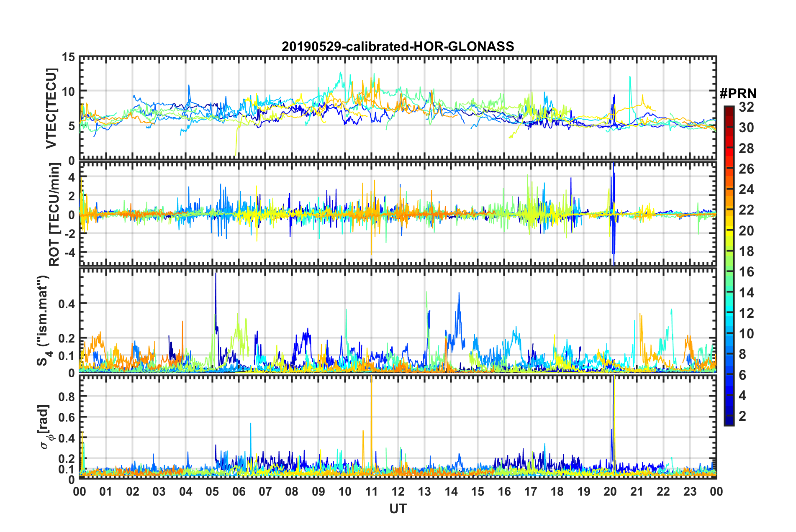The width and height of the screenshot is (796, 532).
Task: Select label "26" on the #PRN colorbar
Action: pyautogui.click(x=746, y=169)
